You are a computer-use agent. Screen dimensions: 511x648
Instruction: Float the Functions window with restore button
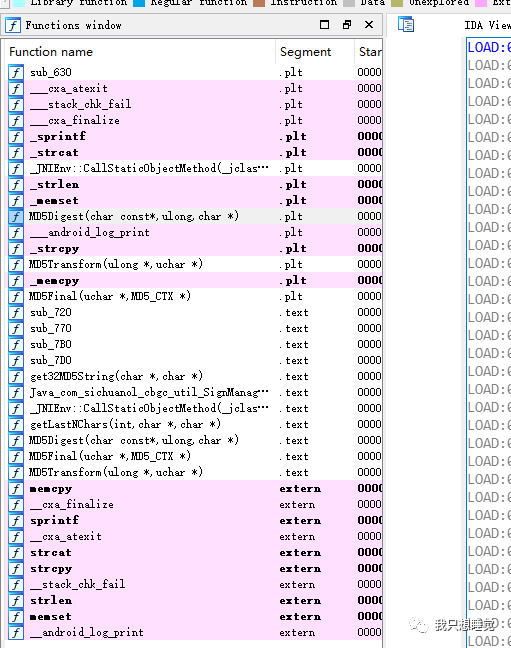coord(347,25)
